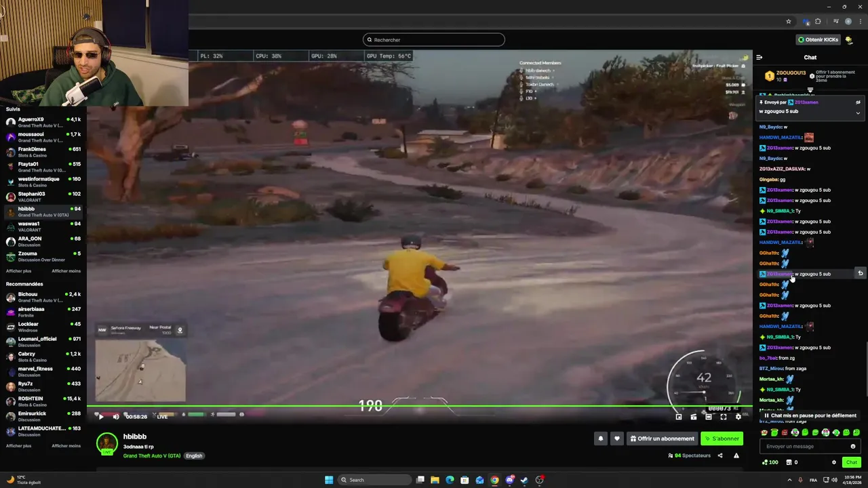This screenshot has width=868, height=488.
Task: Open picture-in-picture mini player
Action: coord(679,417)
